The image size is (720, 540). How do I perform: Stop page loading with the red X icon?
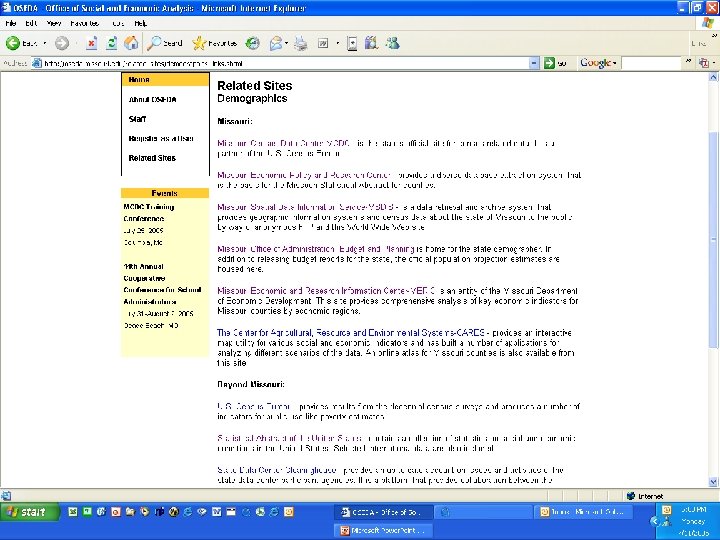tap(91, 43)
